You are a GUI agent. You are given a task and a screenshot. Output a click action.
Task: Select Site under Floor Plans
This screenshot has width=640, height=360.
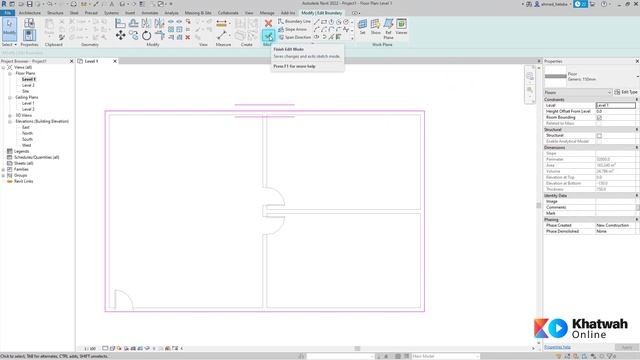click(26, 91)
